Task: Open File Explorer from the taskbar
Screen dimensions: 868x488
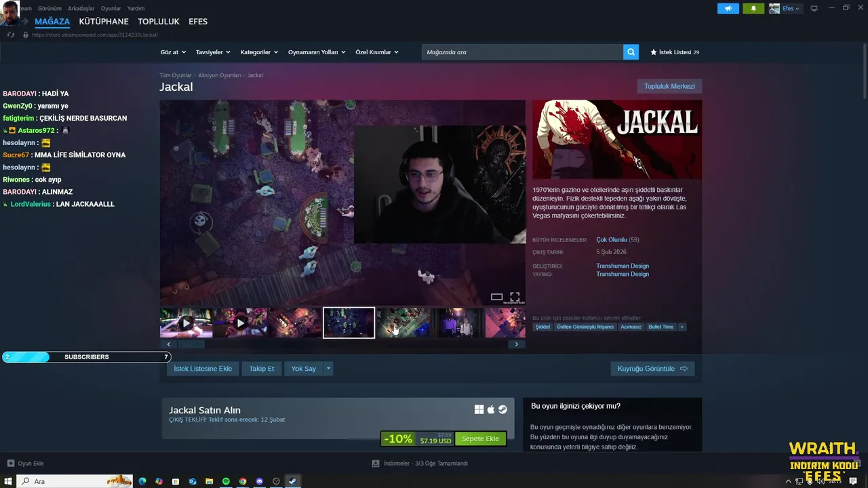Action: (210, 481)
